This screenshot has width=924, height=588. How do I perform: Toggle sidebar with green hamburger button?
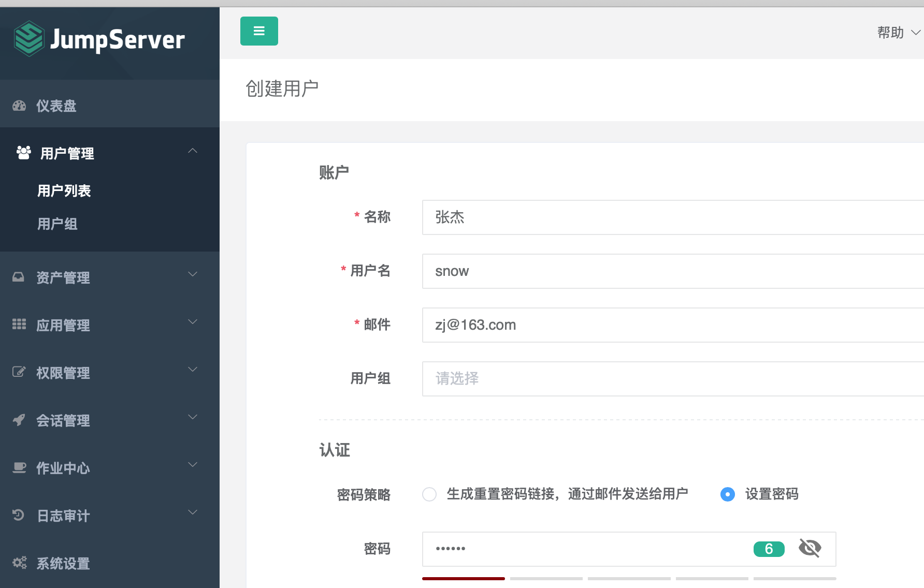click(x=259, y=31)
